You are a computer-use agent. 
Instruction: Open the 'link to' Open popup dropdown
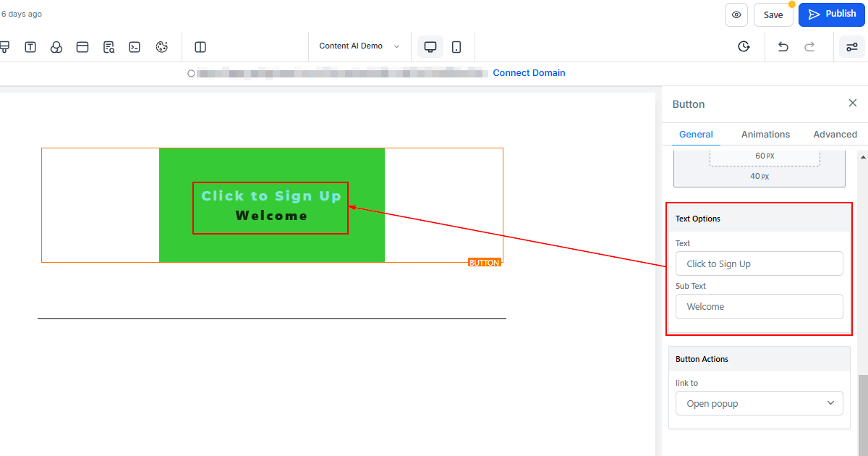click(x=759, y=403)
